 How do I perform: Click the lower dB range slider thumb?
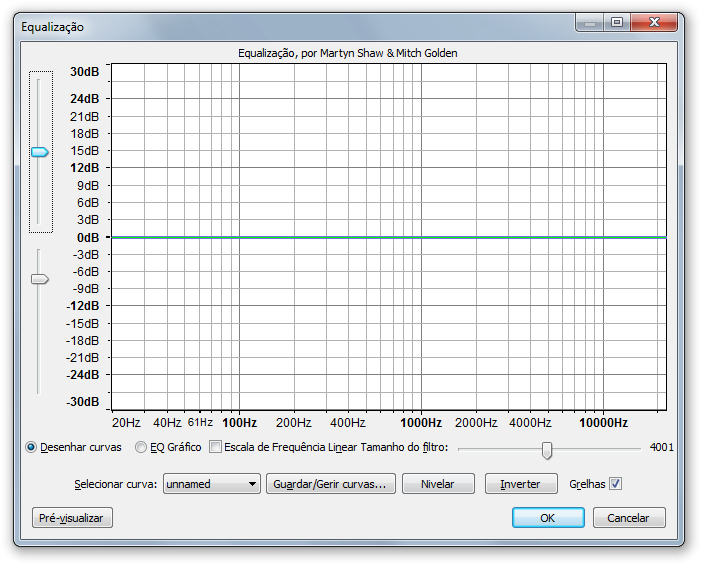(39, 279)
